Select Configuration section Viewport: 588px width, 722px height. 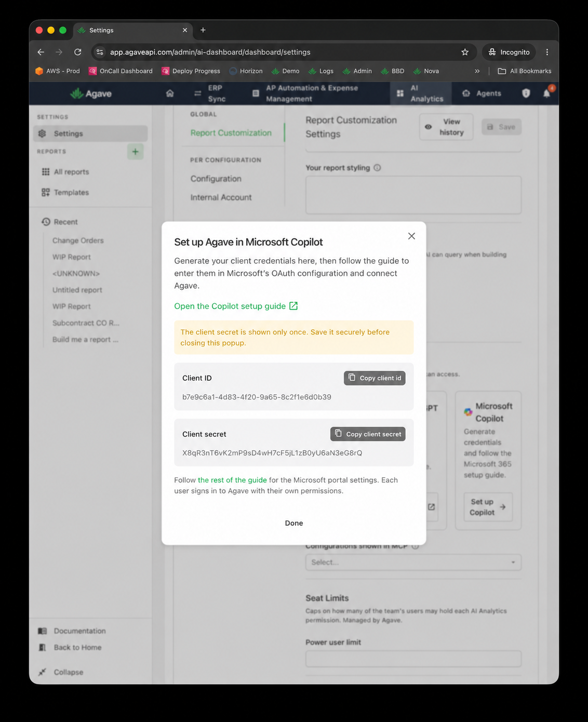(x=216, y=179)
